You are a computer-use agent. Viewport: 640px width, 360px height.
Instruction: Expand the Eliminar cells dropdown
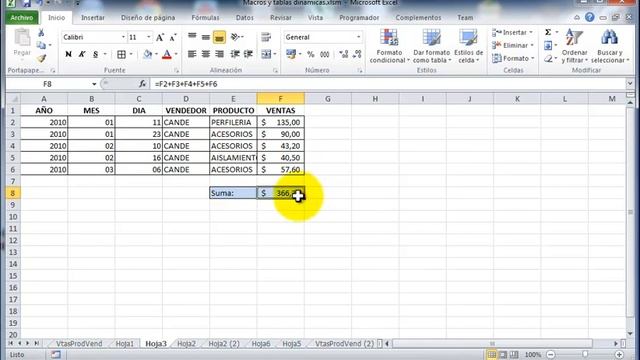(532, 45)
